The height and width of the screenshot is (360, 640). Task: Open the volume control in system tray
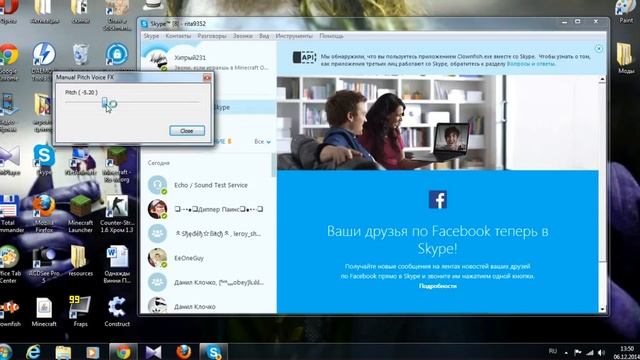[x=601, y=352]
